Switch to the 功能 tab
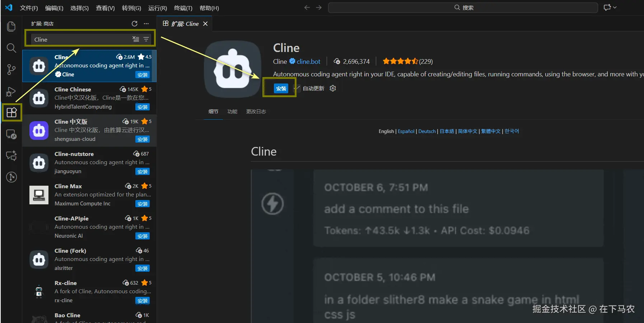Screen dimensions: 644x323 [232, 111]
